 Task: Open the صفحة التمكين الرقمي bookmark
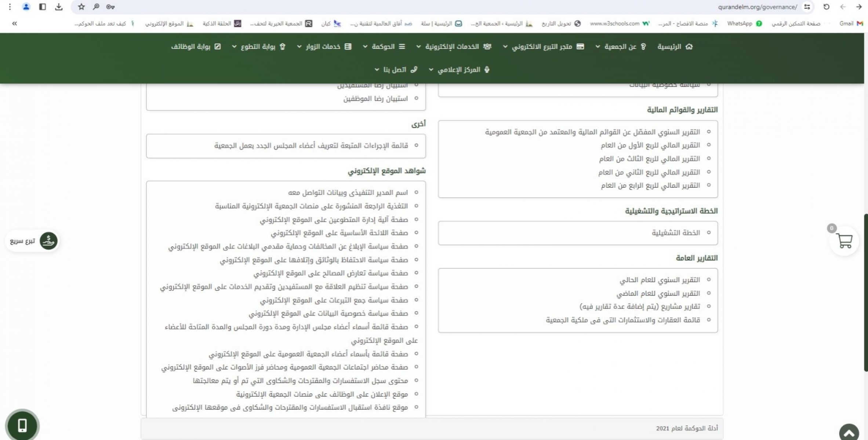click(796, 23)
